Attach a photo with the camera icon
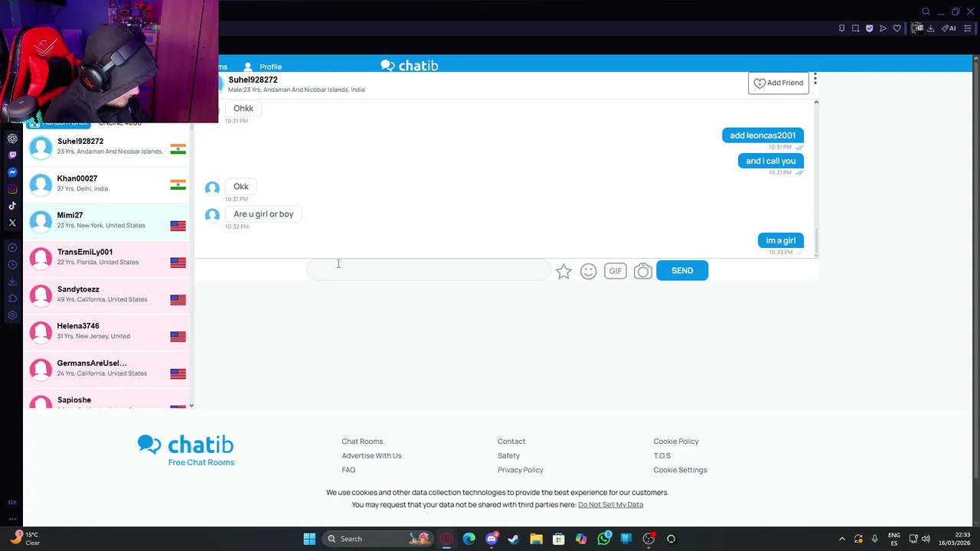The image size is (980, 551). (x=643, y=271)
